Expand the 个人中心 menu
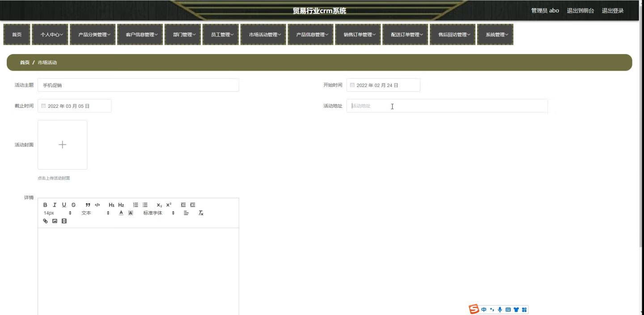This screenshot has width=644, height=315. 50,34
